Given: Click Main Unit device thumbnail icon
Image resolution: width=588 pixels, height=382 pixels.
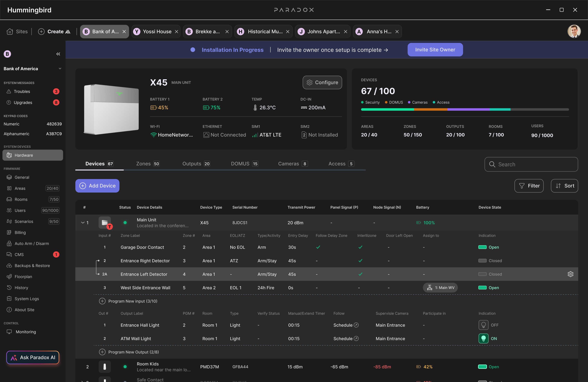Looking at the screenshot, I should pos(105,223).
